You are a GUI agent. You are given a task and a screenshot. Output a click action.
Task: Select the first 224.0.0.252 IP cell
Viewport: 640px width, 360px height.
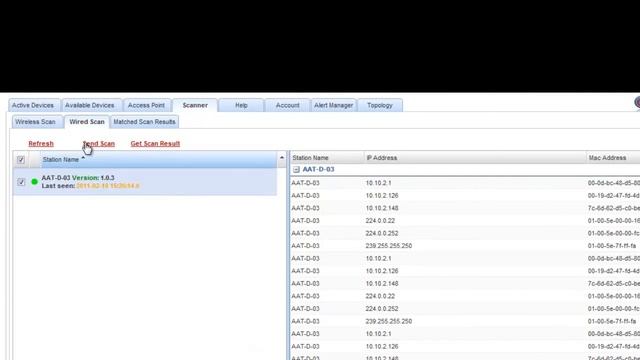[x=382, y=233]
